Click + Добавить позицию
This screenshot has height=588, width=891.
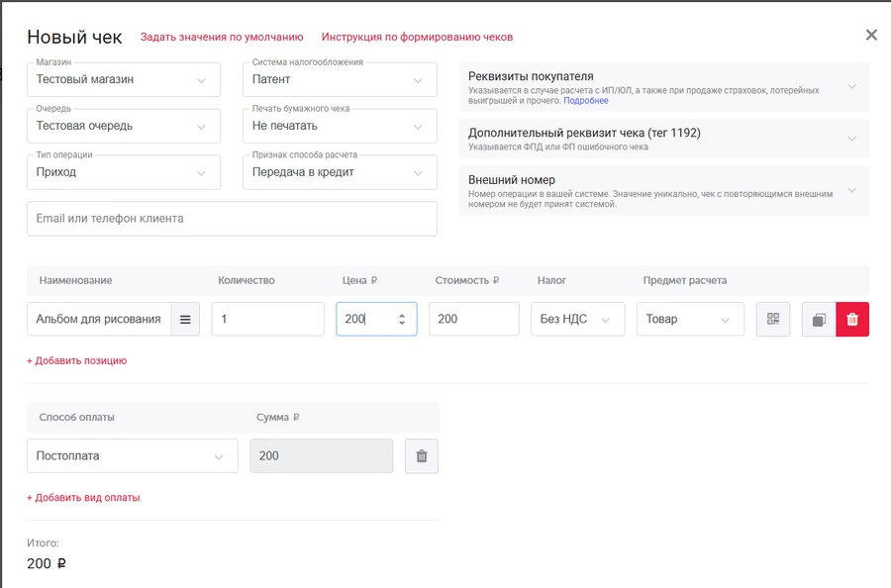(x=76, y=361)
